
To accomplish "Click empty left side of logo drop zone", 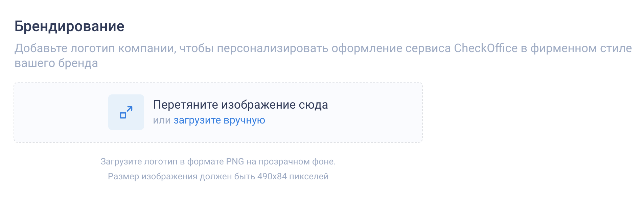I will pos(61,112).
